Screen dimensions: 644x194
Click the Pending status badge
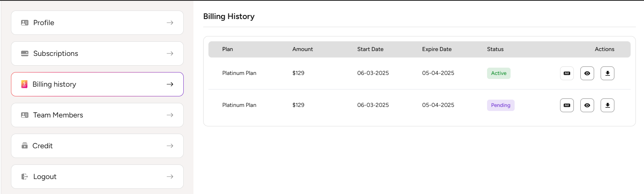point(500,105)
